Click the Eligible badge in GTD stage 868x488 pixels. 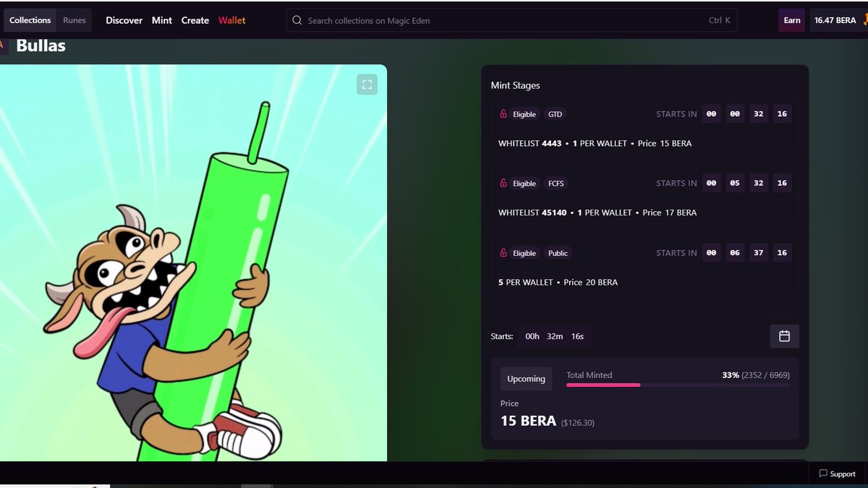coord(524,114)
